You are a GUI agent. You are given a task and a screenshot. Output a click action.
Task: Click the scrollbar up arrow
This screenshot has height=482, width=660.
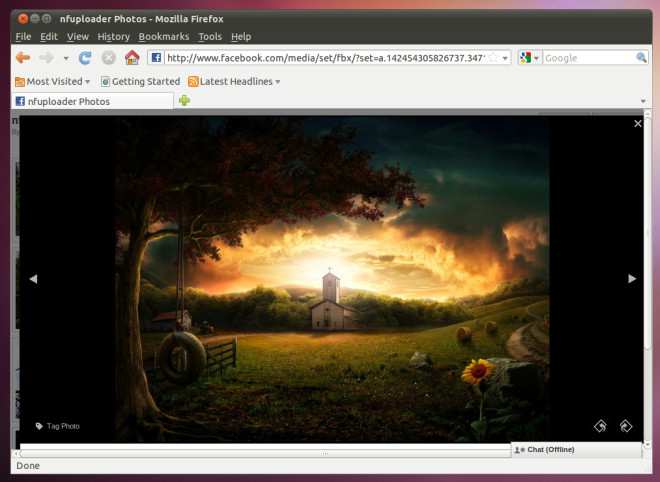[x=647, y=113]
